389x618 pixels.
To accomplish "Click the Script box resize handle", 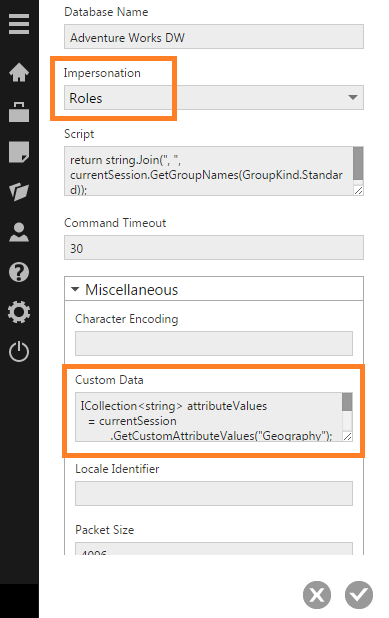I will [358, 190].
